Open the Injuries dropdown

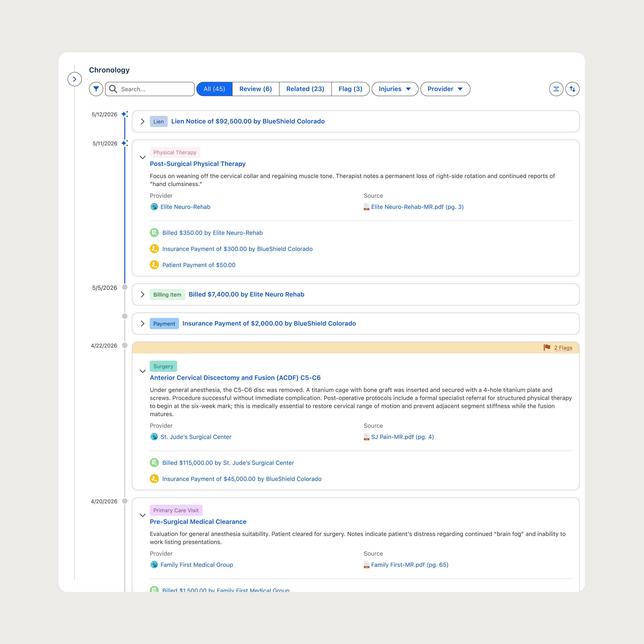394,89
